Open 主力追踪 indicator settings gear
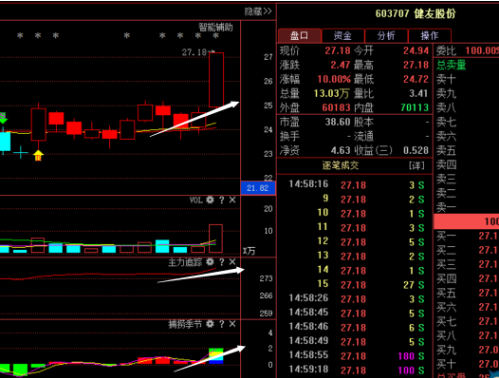This screenshot has height=378, width=499. (210, 262)
